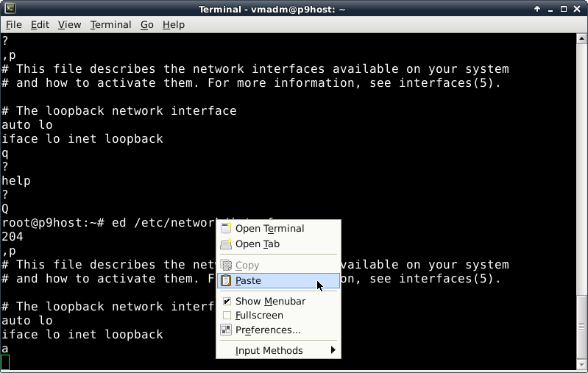
Task: Click the Open Tab icon in context menu
Action: coord(227,244)
